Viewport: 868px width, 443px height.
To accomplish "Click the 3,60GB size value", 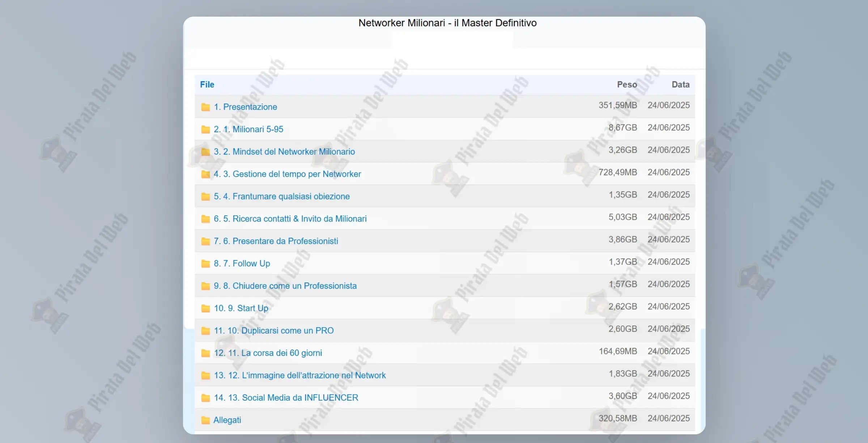I will pyautogui.click(x=623, y=396).
